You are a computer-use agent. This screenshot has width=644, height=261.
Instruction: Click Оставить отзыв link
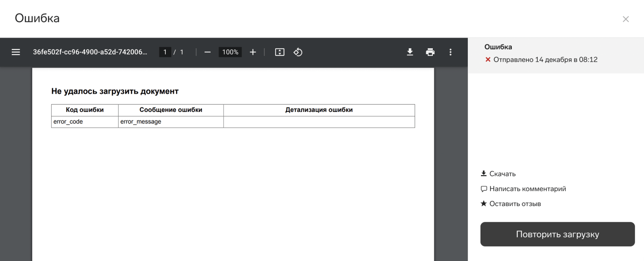pos(511,204)
